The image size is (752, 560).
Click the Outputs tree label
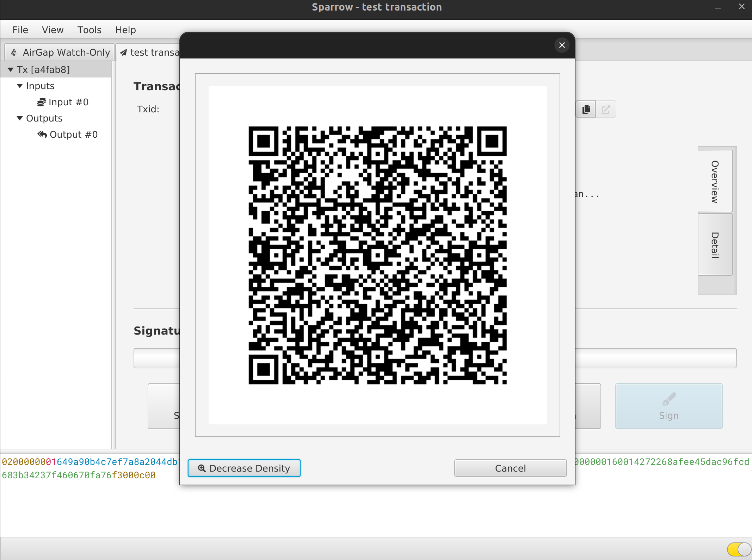coord(44,118)
